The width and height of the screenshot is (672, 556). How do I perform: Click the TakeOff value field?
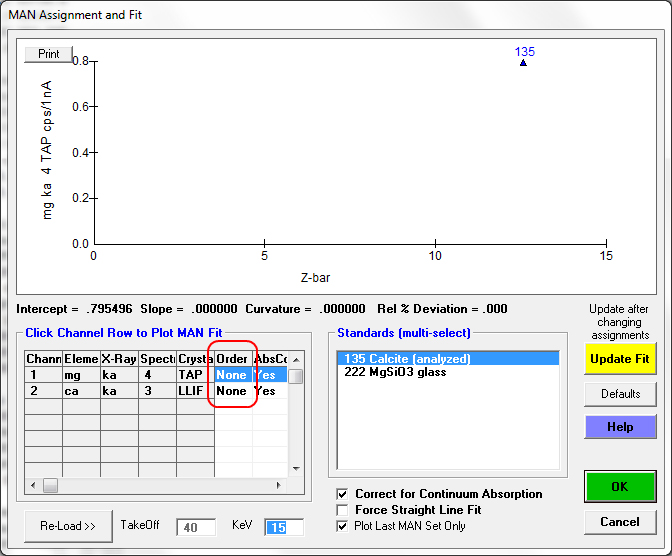point(196,527)
